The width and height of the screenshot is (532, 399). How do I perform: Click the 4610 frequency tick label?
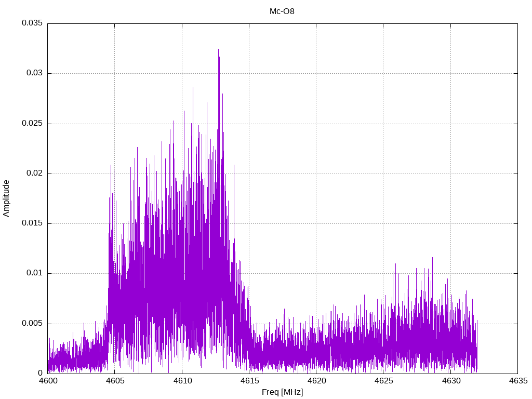click(x=182, y=381)
